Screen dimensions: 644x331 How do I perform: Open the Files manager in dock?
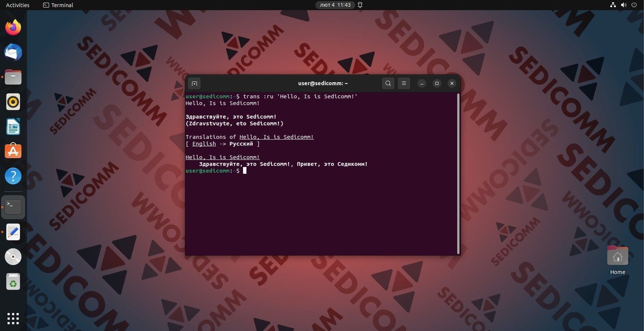click(x=13, y=77)
